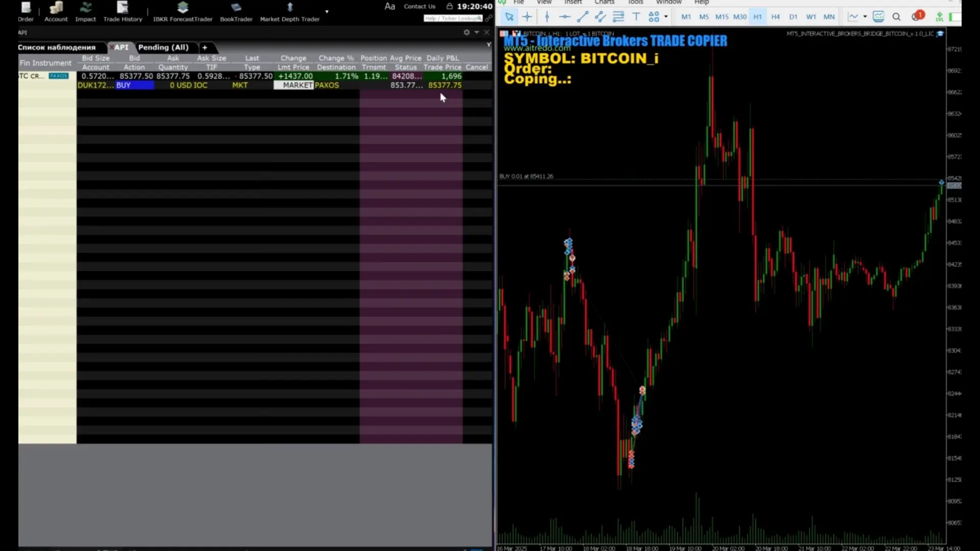Open the shapes objects tool

tap(654, 17)
